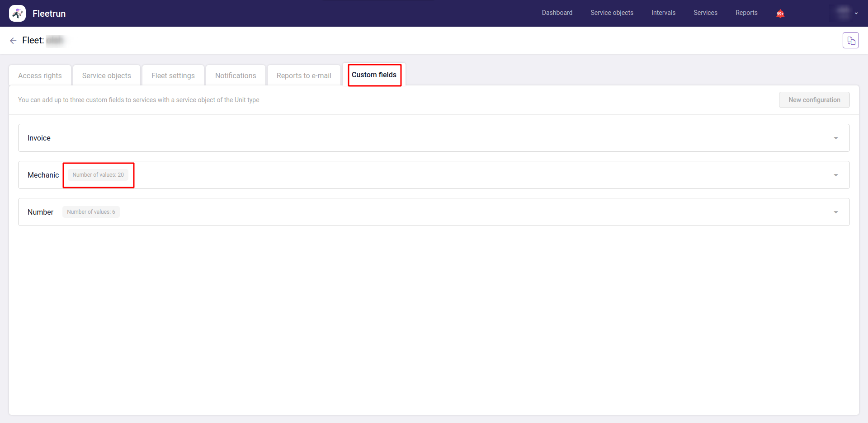Click the blurred user avatar
868x423 pixels.
843,13
